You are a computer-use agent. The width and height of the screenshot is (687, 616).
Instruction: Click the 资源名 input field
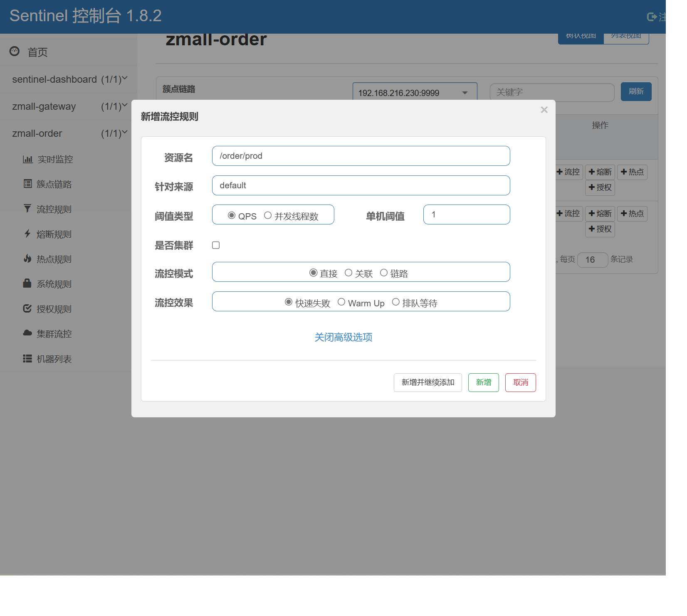(x=361, y=156)
